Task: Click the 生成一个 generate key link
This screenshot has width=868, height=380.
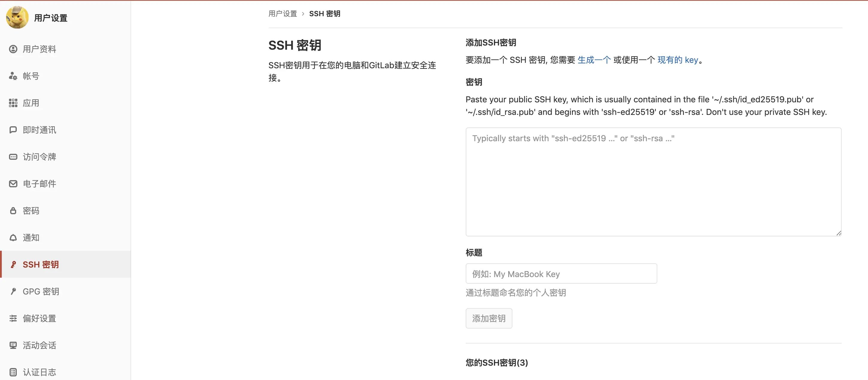Action: [594, 60]
